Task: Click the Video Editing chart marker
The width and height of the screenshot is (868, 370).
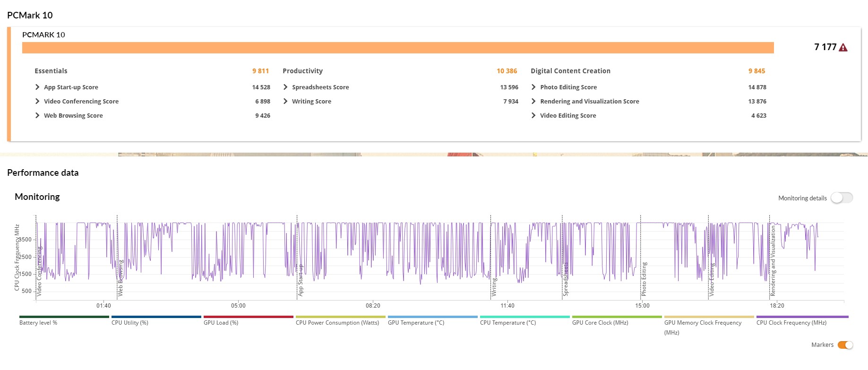Action: pos(712,280)
